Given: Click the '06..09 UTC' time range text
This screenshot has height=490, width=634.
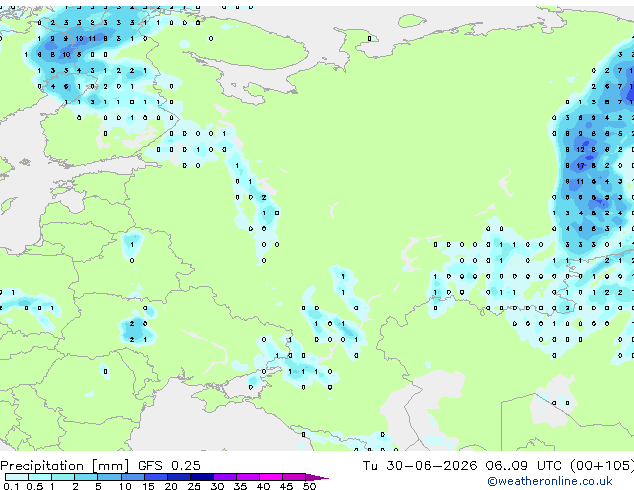Looking at the screenshot, I should [x=524, y=466].
